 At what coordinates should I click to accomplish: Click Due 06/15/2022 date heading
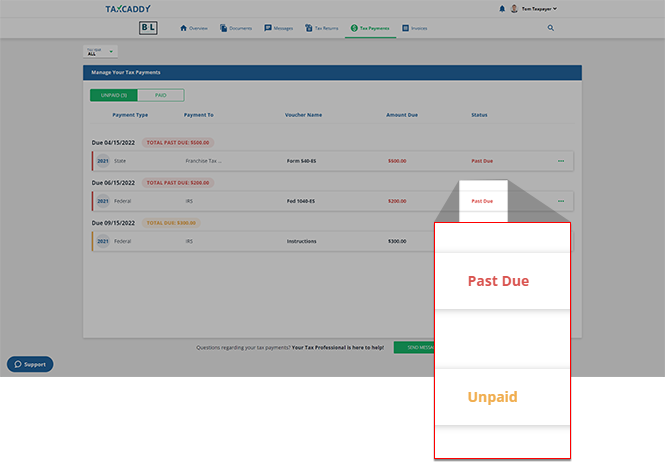[113, 183]
